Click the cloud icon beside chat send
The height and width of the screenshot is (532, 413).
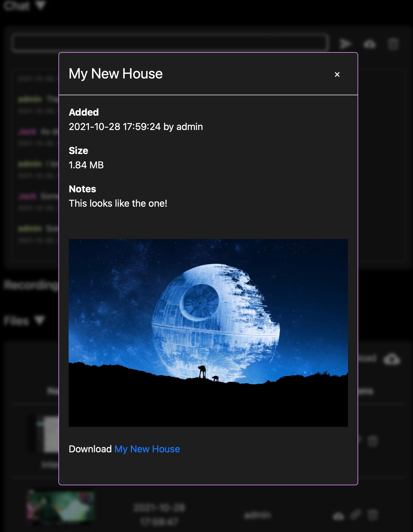coord(370,44)
